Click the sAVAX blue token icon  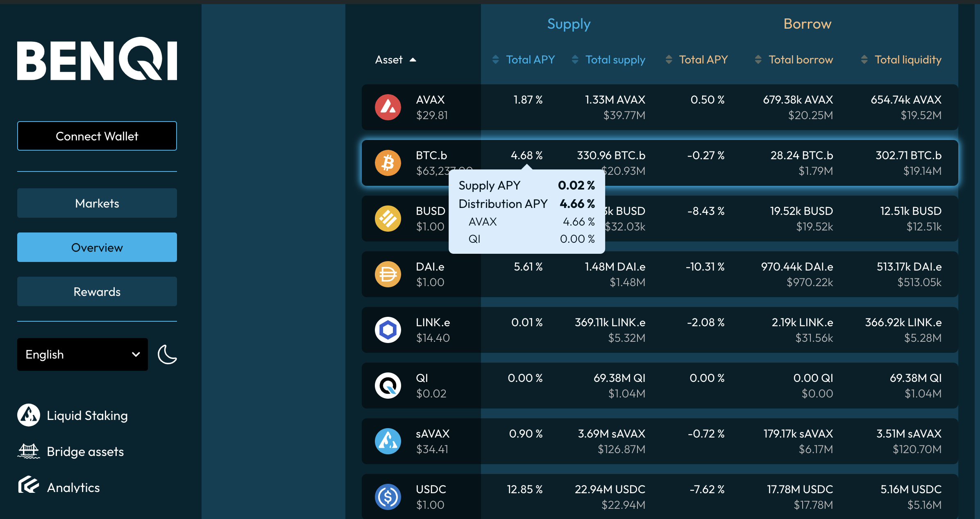click(388, 441)
